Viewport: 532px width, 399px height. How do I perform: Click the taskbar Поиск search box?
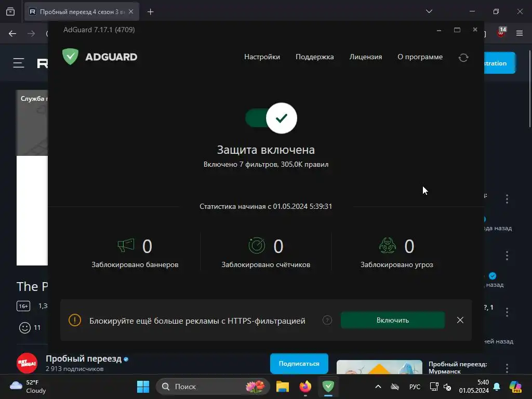(212, 387)
